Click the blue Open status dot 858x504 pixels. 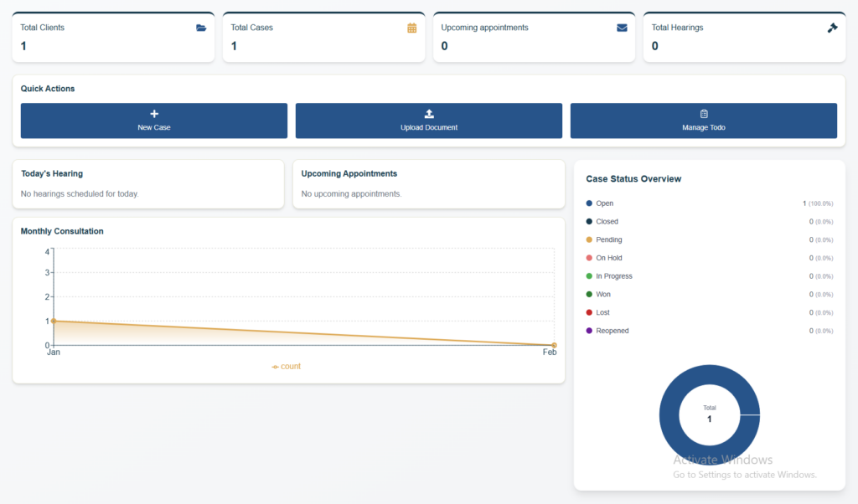pyautogui.click(x=589, y=203)
